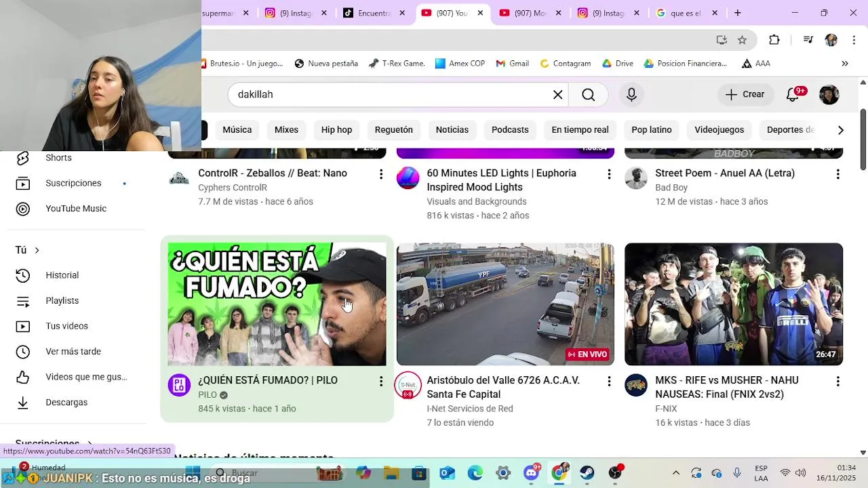
Task: Open File Explorer from the taskbar
Action: pos(391,472)
